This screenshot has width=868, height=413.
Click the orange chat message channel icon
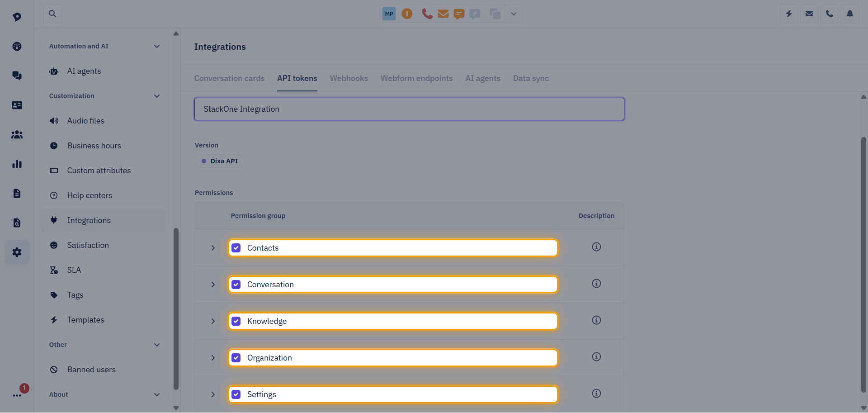pos(459,14)
